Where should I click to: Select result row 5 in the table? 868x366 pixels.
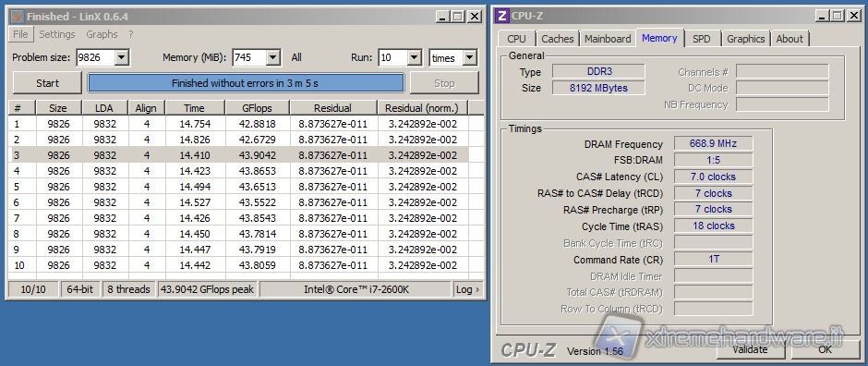pos(238,187)
